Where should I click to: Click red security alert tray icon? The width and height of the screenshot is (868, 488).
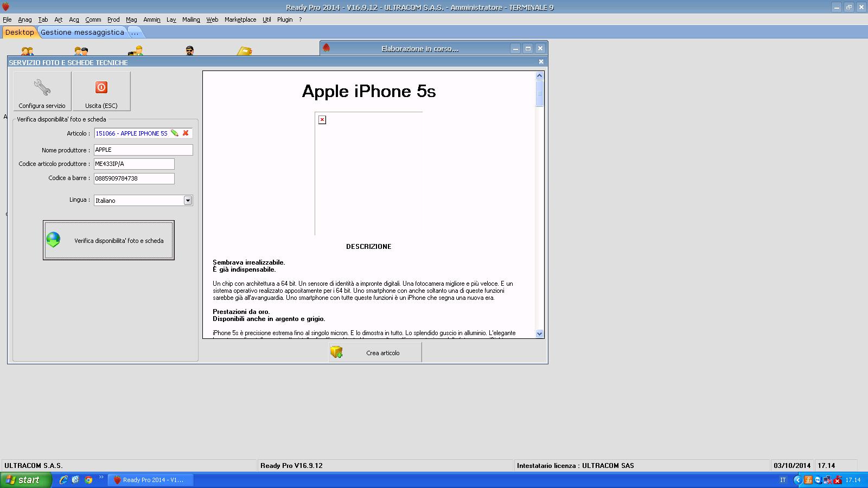pyautogui.click(x=838, y=480)
